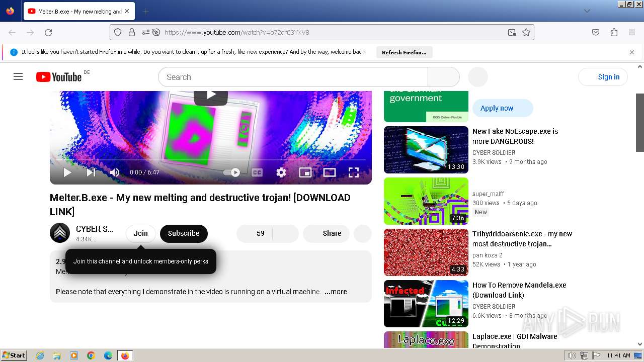Screen dimensions: 644x362
Task: List all tabs dropdown
Action: click(x=587, y=11)
